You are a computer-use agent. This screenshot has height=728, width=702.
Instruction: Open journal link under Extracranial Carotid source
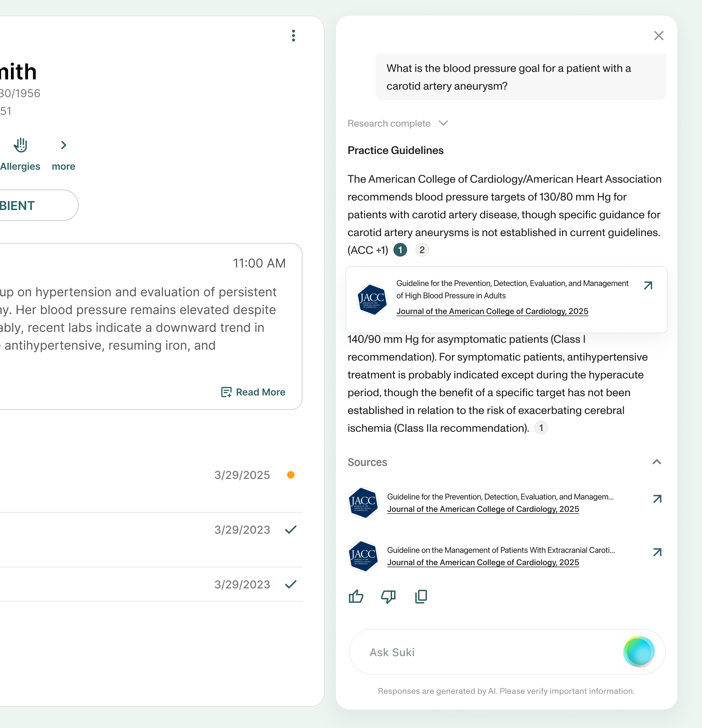click(x=483, y=562)
